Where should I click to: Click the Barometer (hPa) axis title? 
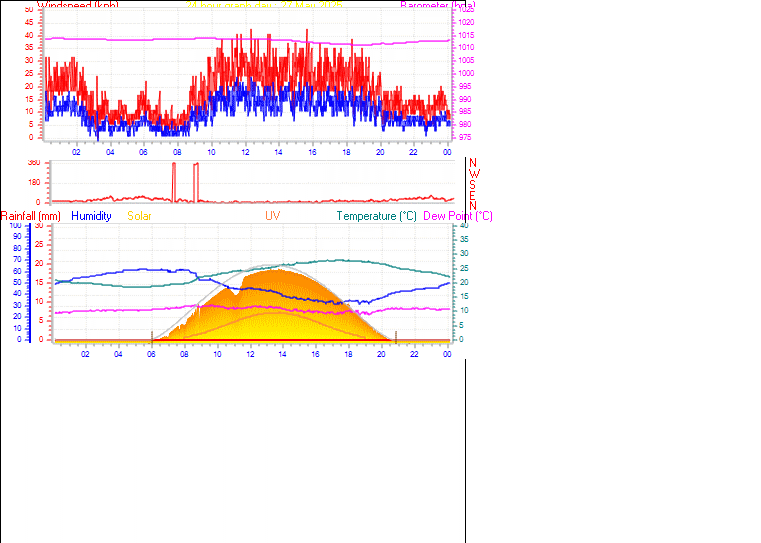[x=437, y=5]
